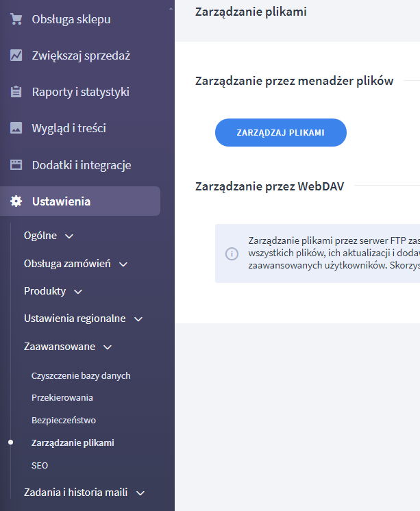Click the image icon for Wygląd i treści

pos(16,128)
